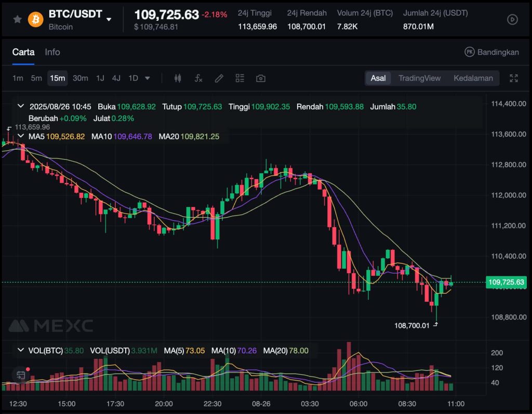Switch chart view to Kedalaman
This screenshot has height=414, width=532.
pos(473,78)
